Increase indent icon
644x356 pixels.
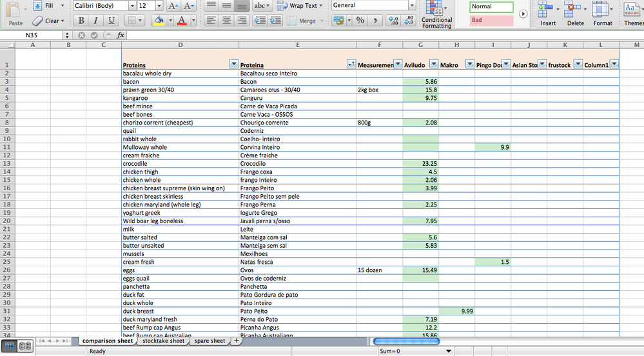click(x=276, y=20)
